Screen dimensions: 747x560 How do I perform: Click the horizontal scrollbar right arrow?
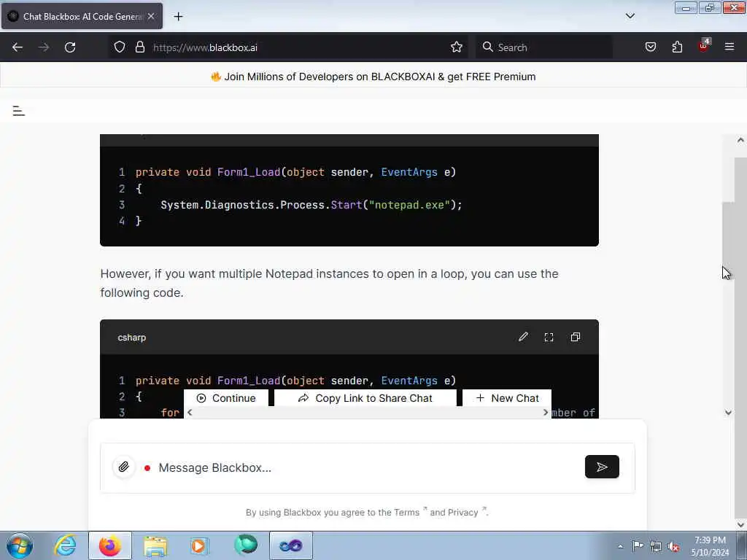click(x=546, y=413)
